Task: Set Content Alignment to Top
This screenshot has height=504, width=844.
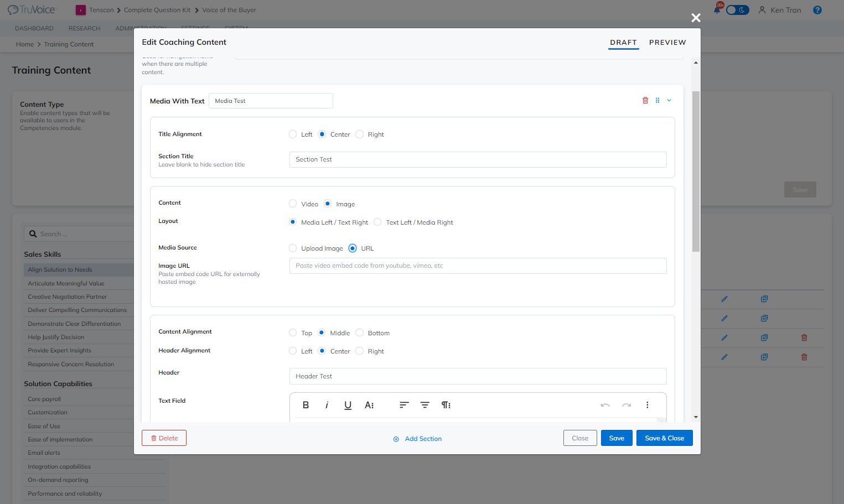Action: pos(293,333)
